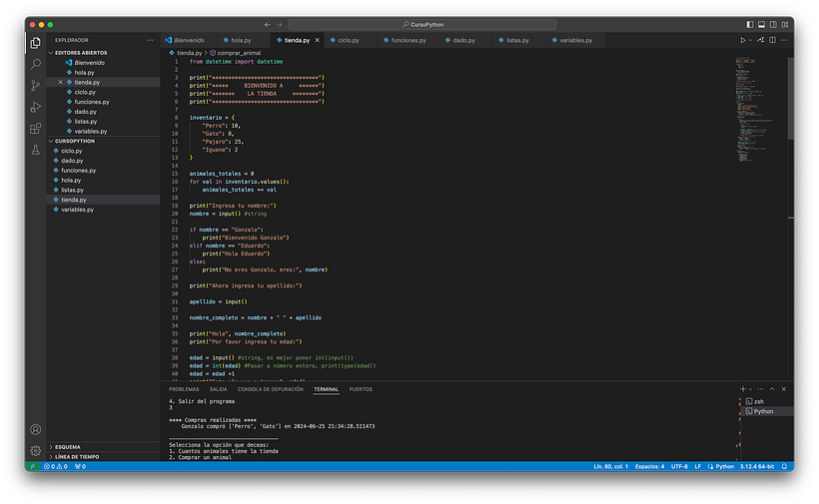The image size is (819, 504).
Task: Click the remote window indicator in status bar
Action: point(32,466)
